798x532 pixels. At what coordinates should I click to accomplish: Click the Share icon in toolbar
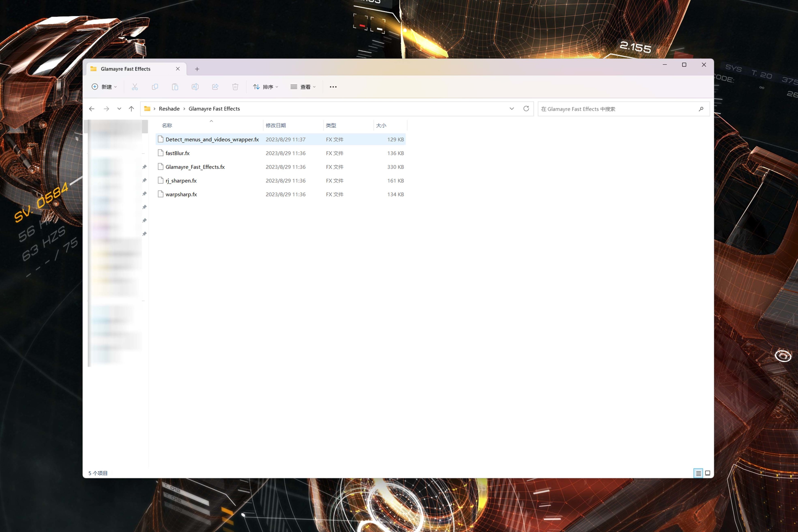tap(215, 87)
